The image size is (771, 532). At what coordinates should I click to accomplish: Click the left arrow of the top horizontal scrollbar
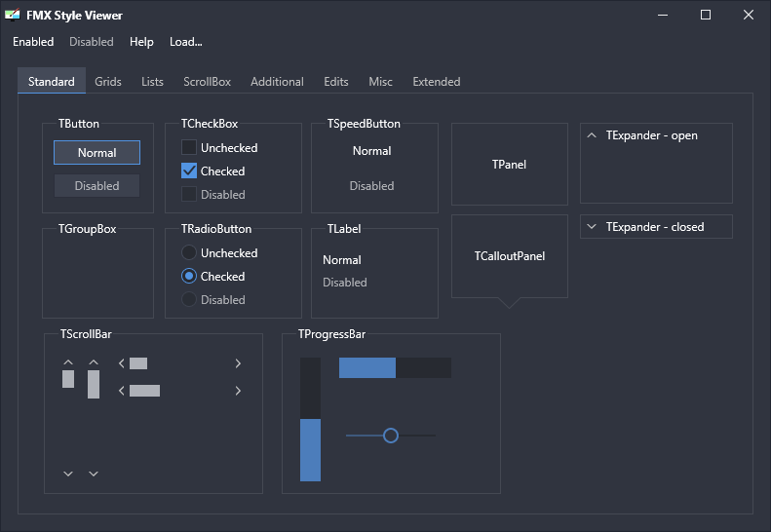point(122,363)
